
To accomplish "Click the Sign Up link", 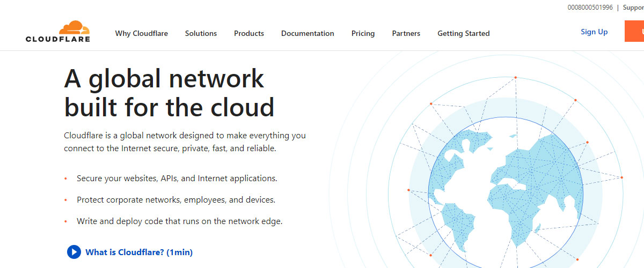I will point(594,32).
